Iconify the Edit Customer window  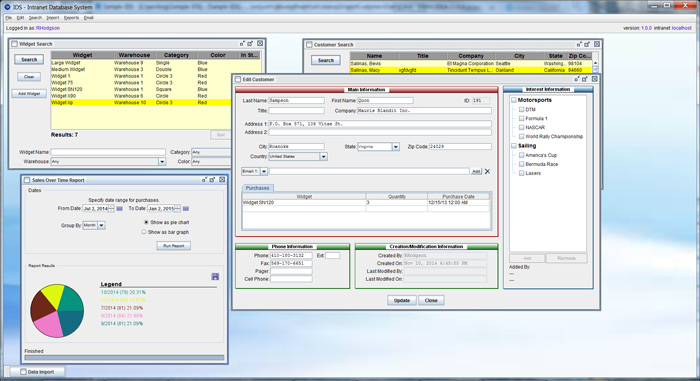576,79
